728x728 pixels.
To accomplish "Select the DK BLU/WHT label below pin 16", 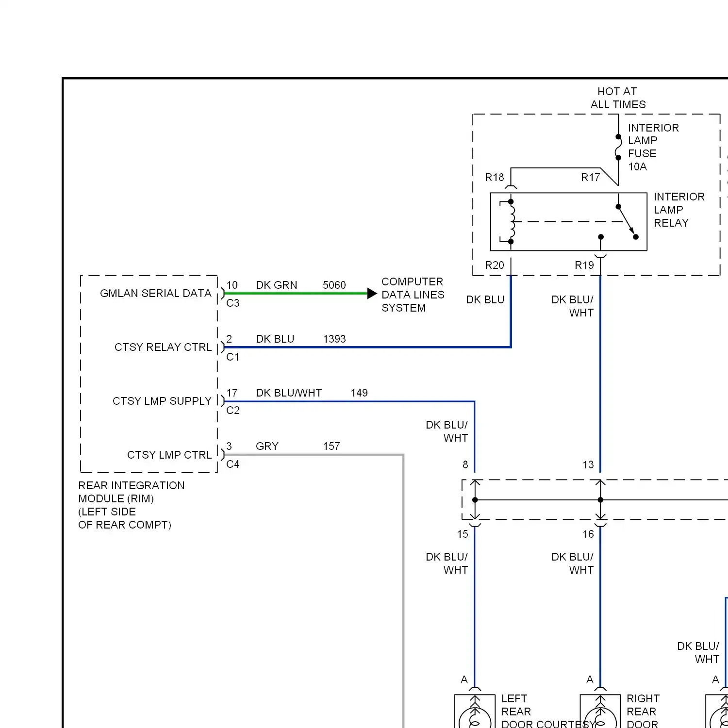I will (573, 563).
